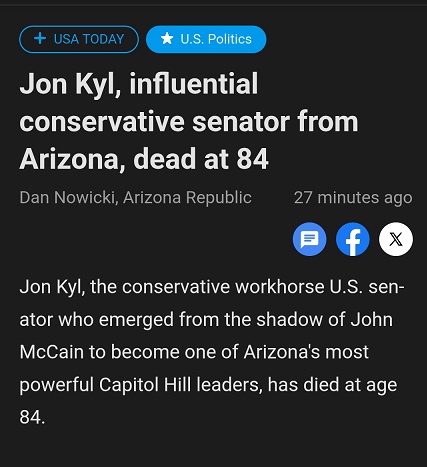This screenshot has height=467, width=427.
Task: Click the 27 minutes ago timestamp
Action: coord(353,197)
